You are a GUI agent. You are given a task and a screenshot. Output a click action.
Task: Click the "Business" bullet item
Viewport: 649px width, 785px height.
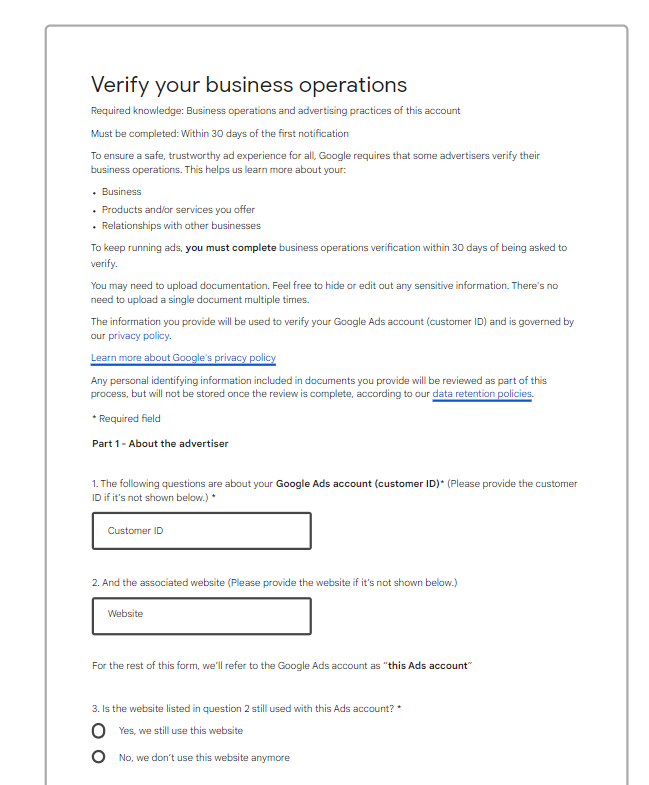tap(122, 192)
